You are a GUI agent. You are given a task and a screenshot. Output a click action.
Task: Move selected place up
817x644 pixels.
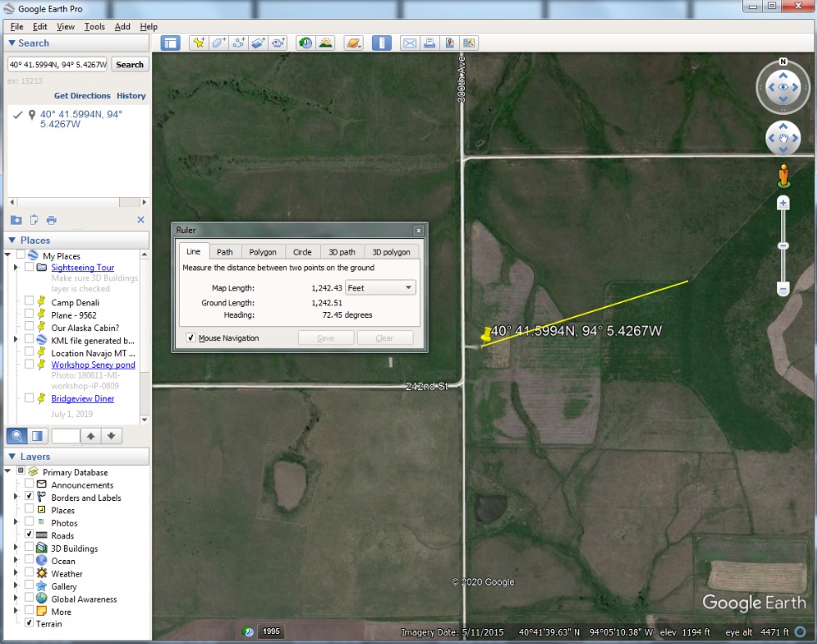(91, 436)
